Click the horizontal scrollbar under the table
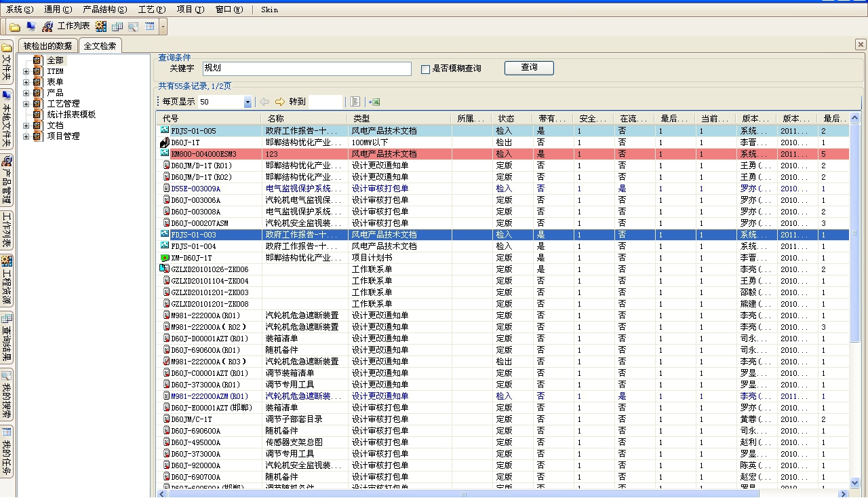The width and height of the screenshot is (868, 498). 464,494
